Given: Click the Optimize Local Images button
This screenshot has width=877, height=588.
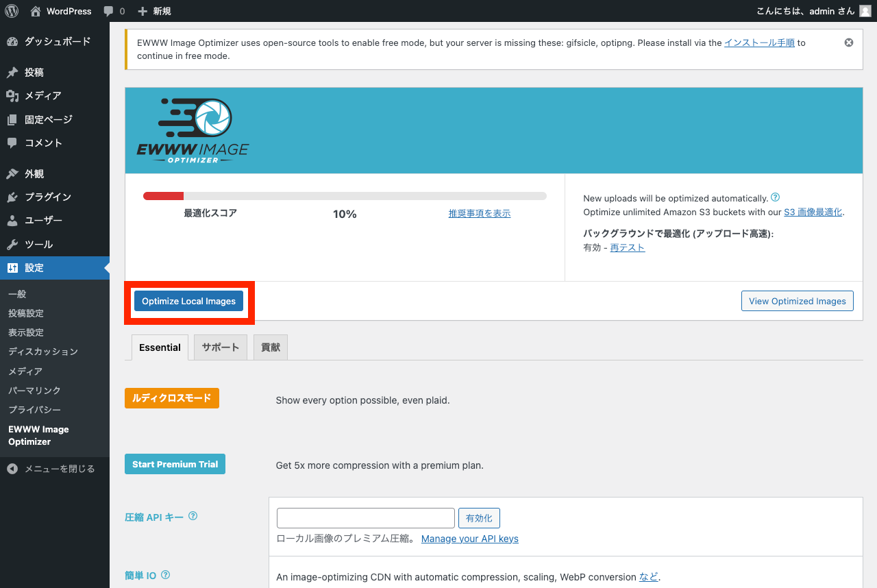Looking at the screenshot, I should [188, 301].
